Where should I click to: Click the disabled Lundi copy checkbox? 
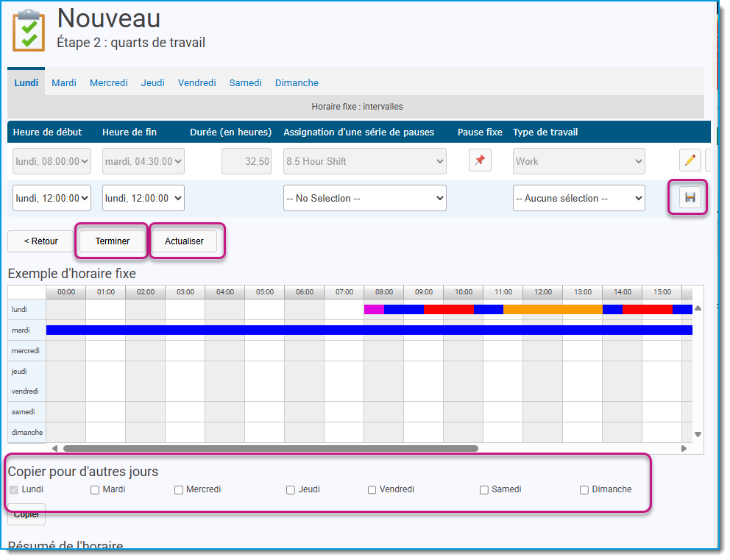click(x=14, y=489)
